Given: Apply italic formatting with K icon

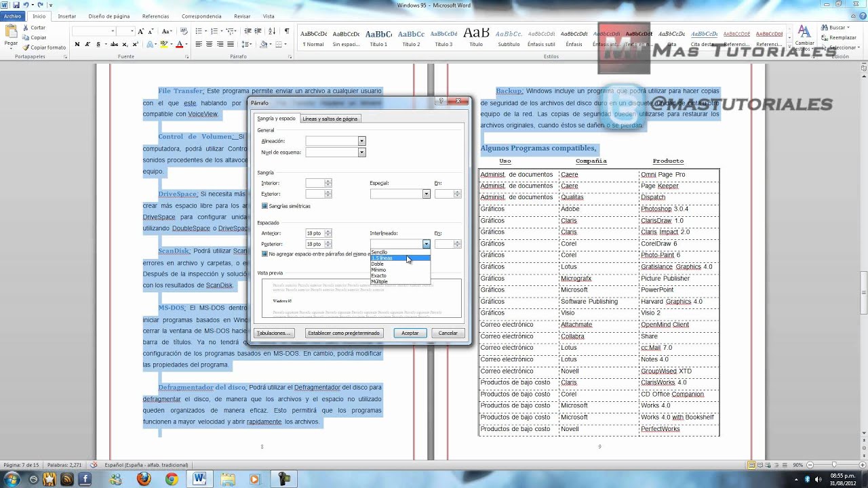Looking at the screenshot, I should [x=87, y=44].
